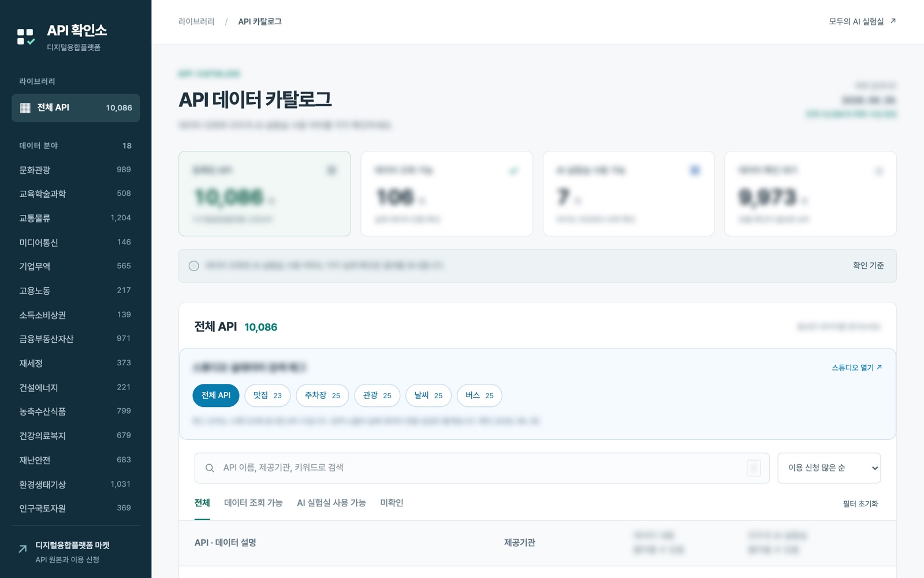Switch to the 전체 tab

202,503
